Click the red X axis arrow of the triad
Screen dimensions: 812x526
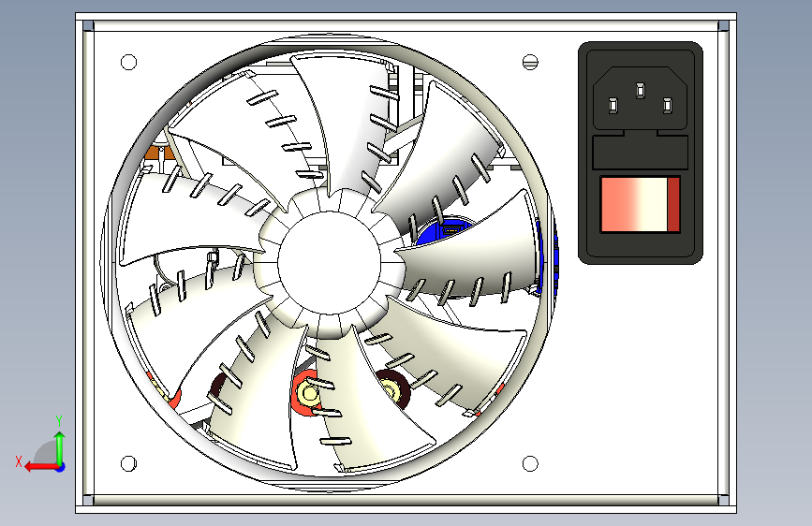coord(40,467)
